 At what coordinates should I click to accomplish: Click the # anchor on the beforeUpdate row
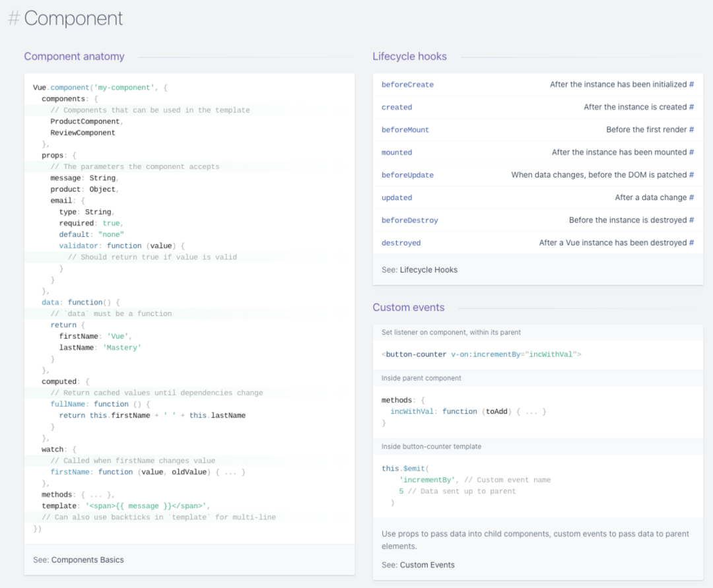click(691, 175)
